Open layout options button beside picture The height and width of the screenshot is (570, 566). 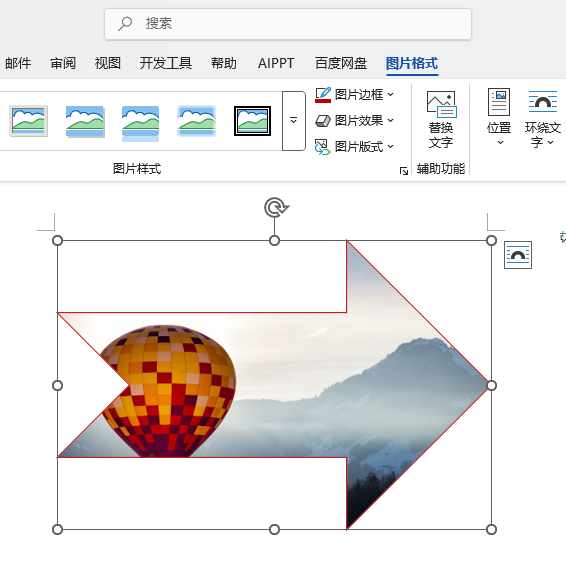(x=518, y=255)
